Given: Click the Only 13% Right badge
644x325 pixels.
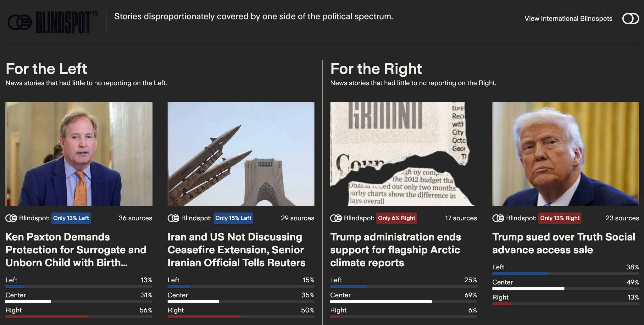Looking at the screenshot, I should pyautogui.click(x=560, y=218).
